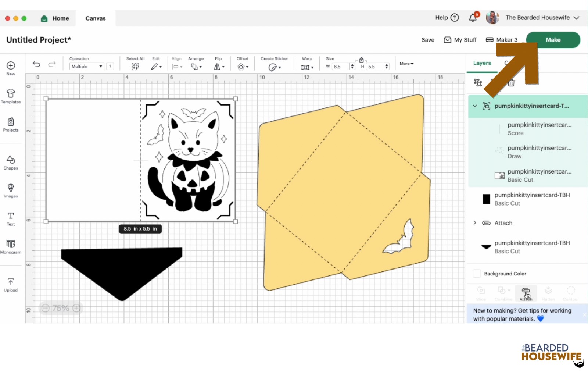The image size is (588, 374).
Task: Click the green Make button
Action: [x=553, y=40]
